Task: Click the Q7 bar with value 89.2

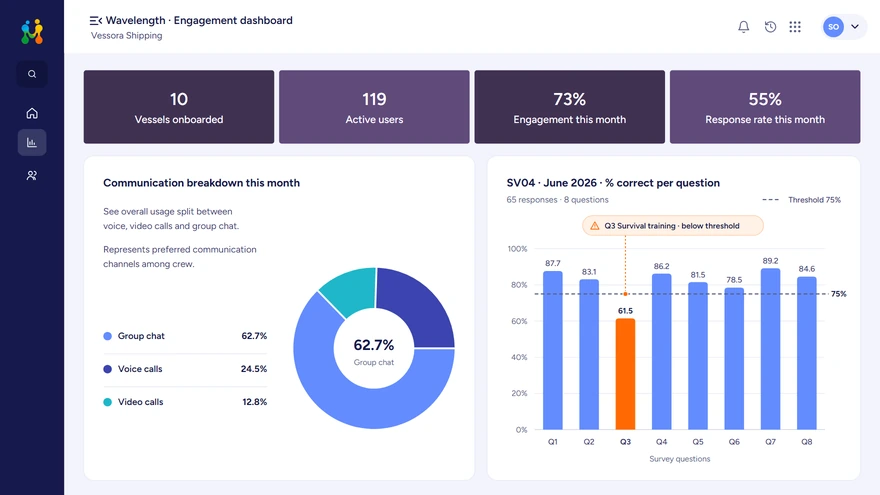Action: (x=771, y=349)
